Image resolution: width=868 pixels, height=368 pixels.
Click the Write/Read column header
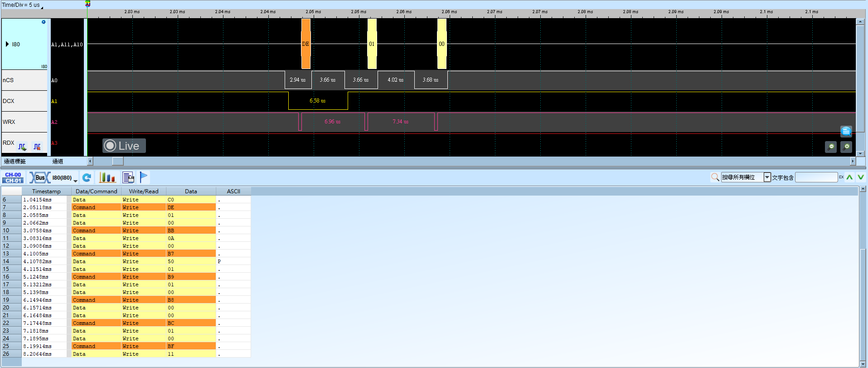coord(144,191)
